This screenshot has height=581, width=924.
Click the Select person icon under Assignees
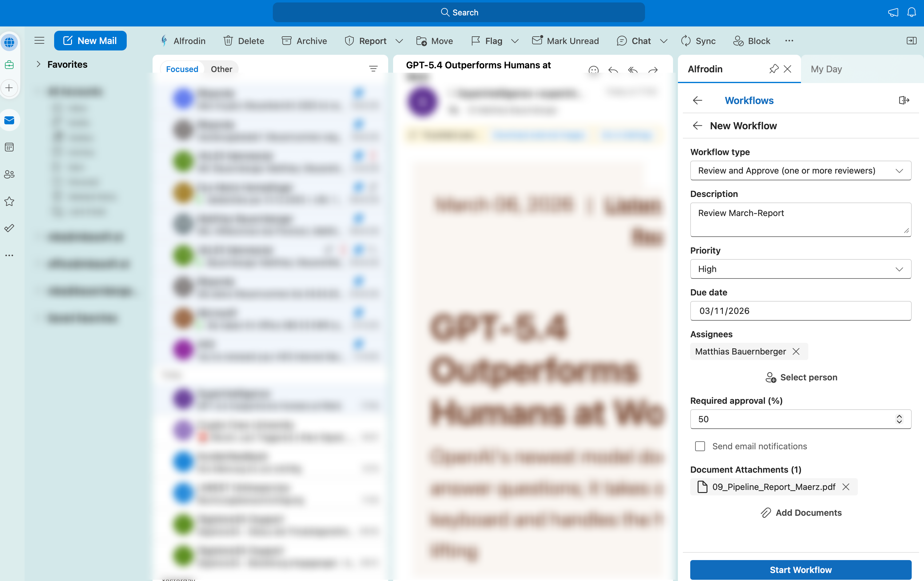coord(771,378)
